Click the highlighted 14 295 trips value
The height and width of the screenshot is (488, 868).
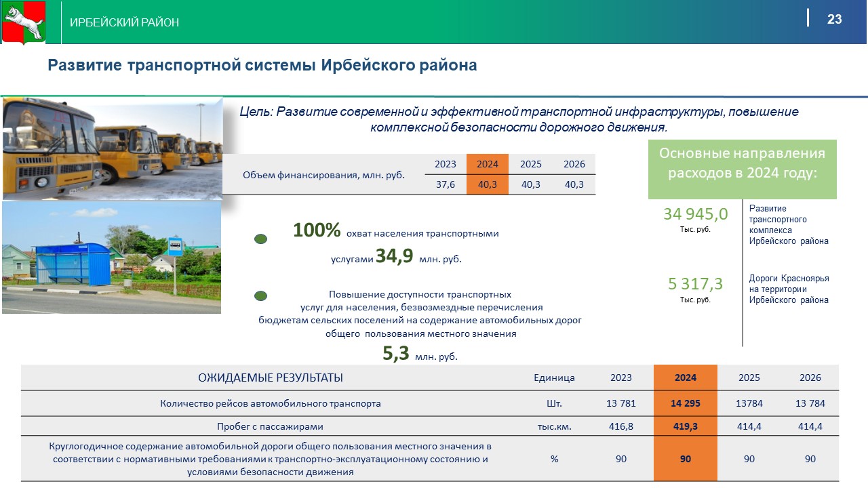685,403
